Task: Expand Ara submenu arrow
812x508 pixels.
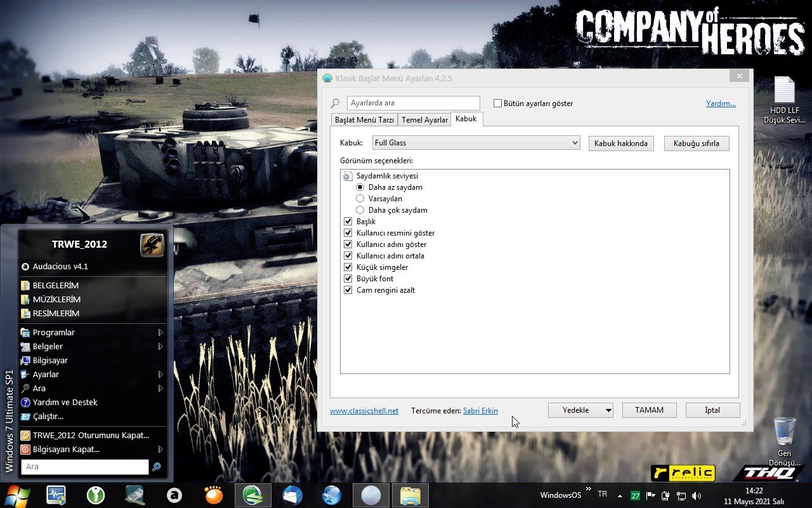Action: click(x=160, y=388)
